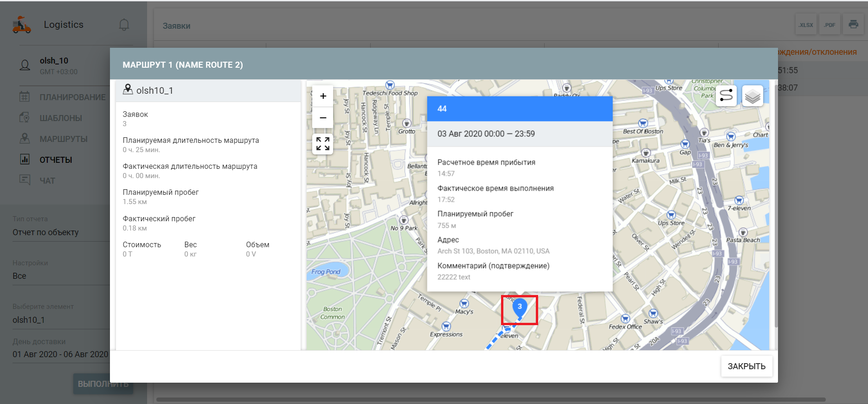Open the map layers selector
Screen dimensions: 868x404
(752, 96)
